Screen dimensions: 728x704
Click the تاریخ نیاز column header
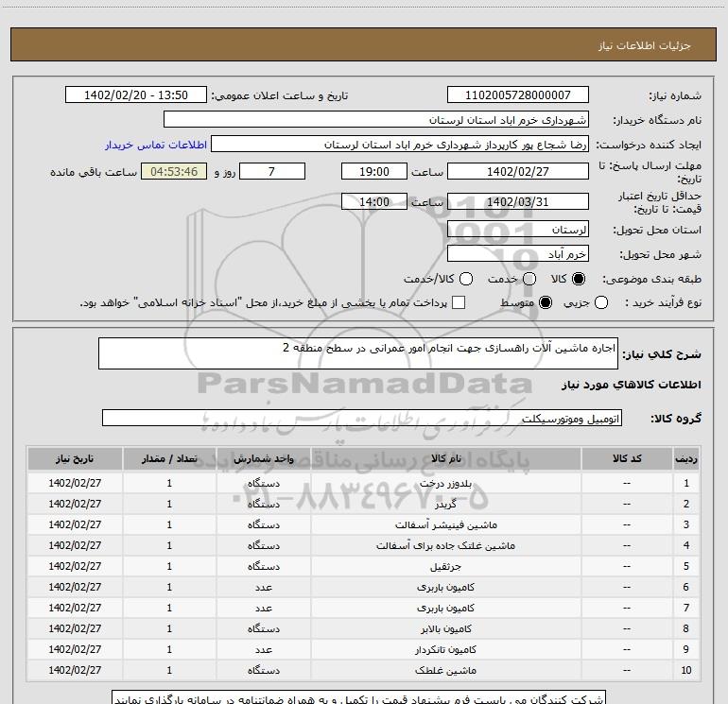point(75,458)
